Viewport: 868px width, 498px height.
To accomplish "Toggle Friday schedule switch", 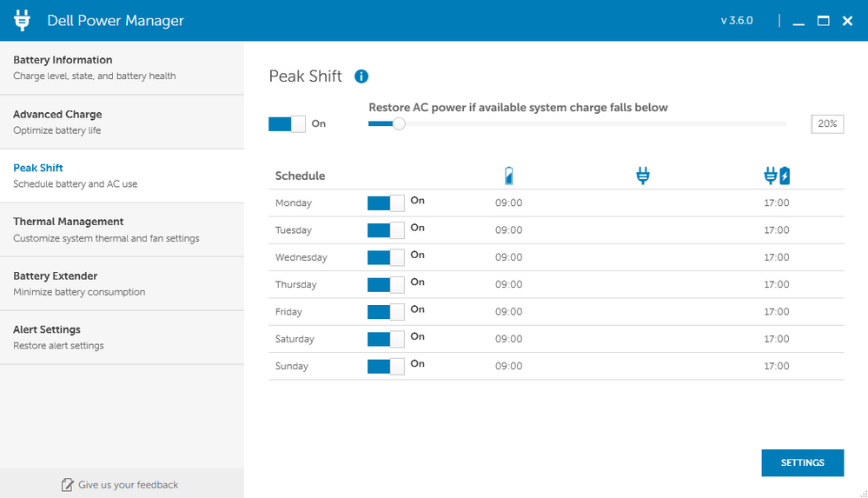I will [x=386, y=311].
